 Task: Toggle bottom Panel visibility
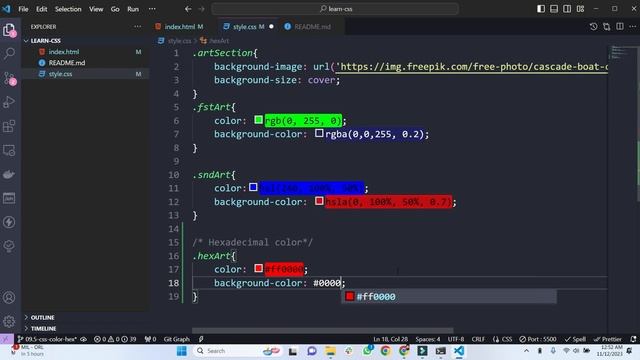[x=554, y=9]
